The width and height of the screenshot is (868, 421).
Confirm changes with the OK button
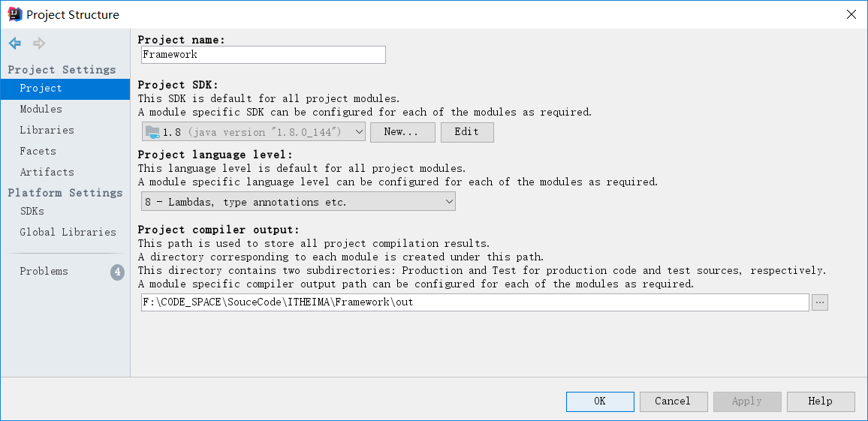tap(600, 401)
